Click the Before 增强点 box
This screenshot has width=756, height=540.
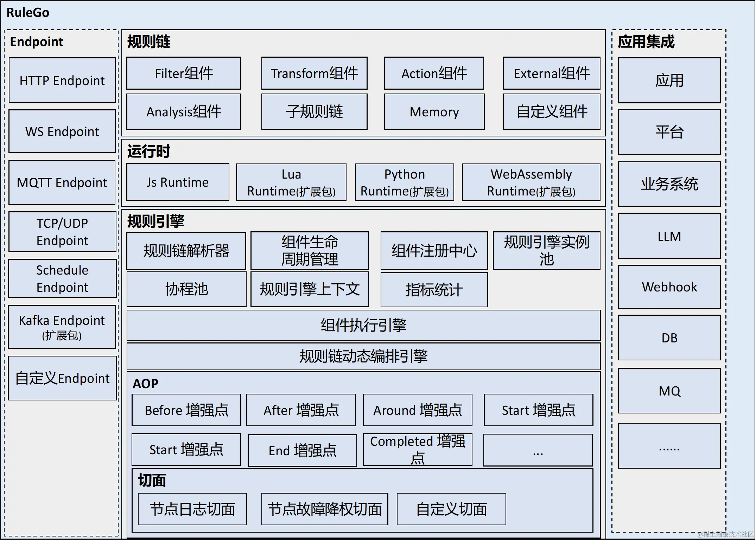(186, 410)
